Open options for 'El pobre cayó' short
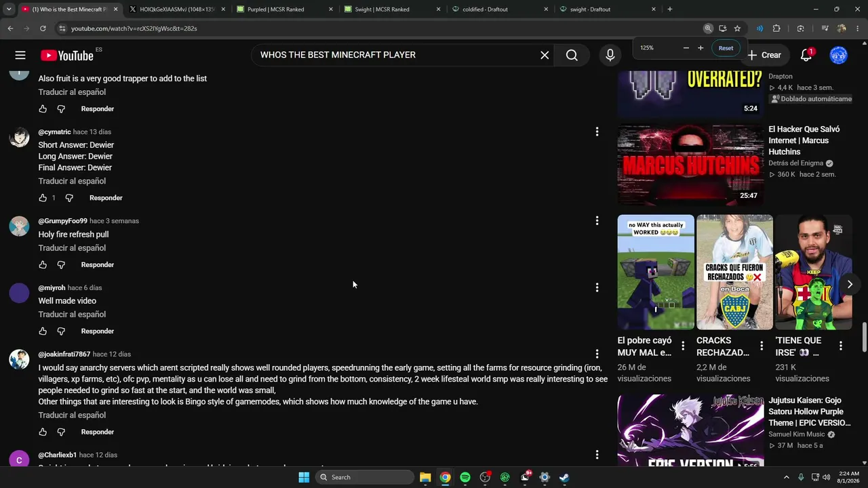The width and height of the screenshot is (868, 488). pyautogui.click(x=683, y=346)
